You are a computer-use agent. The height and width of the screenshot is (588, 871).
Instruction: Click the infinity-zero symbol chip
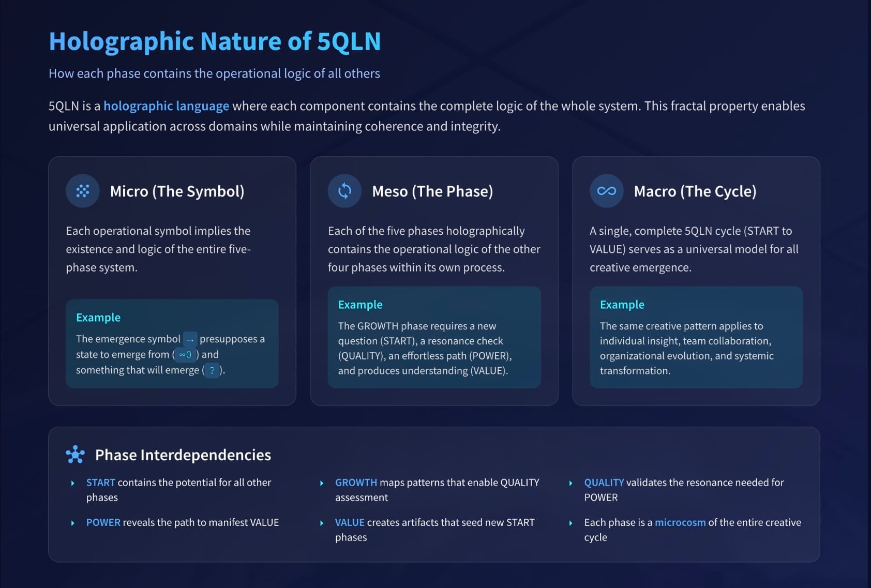tap(185, 355)
